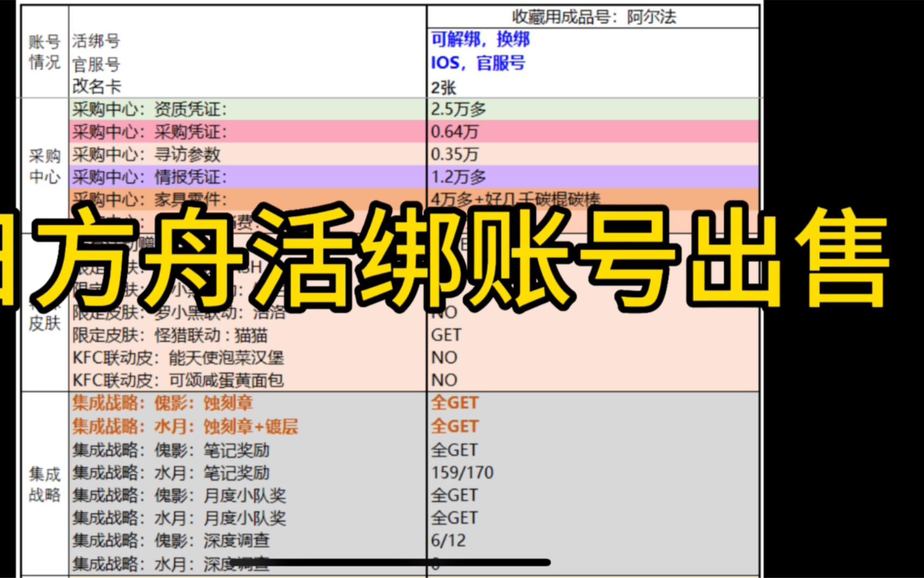Screen dimensions: 924x578
Task: Select the value '6/12'
Action: coord(448,541)
